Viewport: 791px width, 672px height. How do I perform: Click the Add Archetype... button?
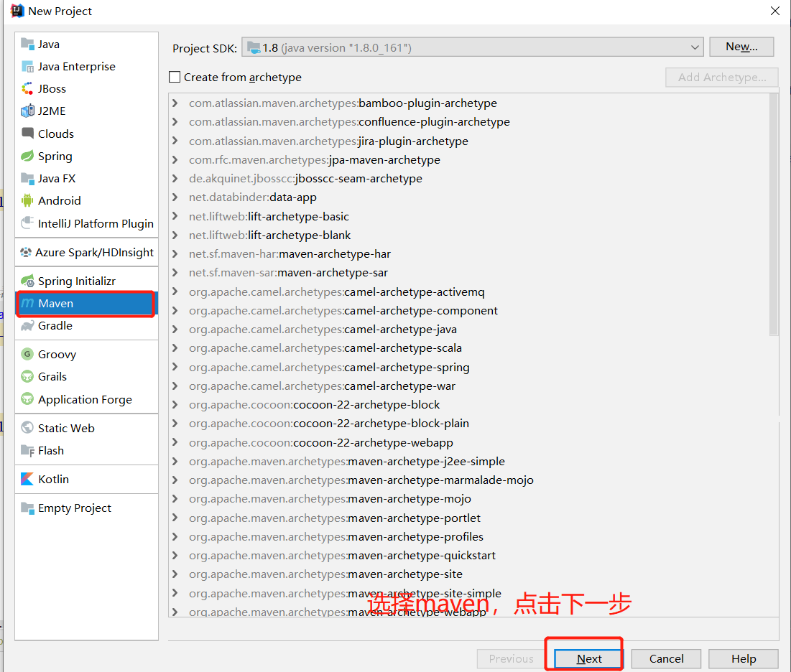click(x=722, y=77)
